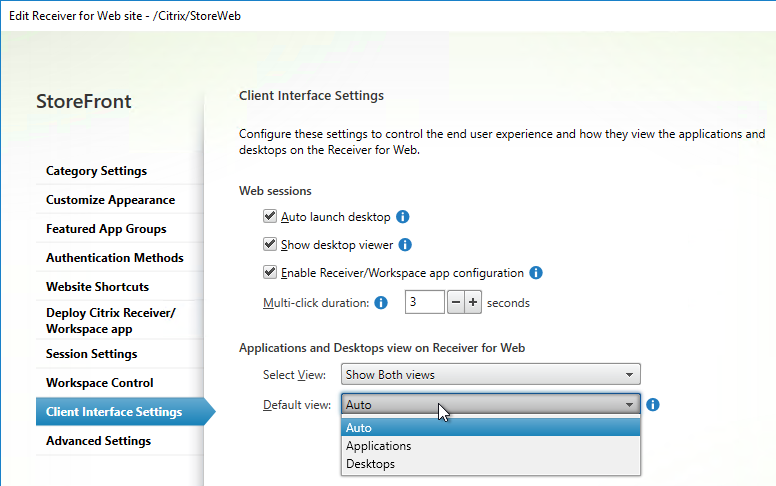The width and height of the screenshot is (776, 486).
Task: Toggle Show desktop viewer checkbox
Action: click(270, 244)
